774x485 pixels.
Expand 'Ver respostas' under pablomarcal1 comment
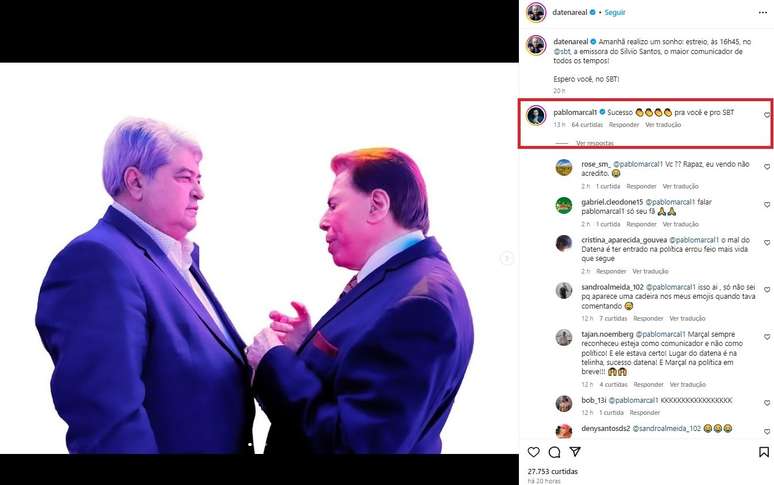tap(595, 143)
